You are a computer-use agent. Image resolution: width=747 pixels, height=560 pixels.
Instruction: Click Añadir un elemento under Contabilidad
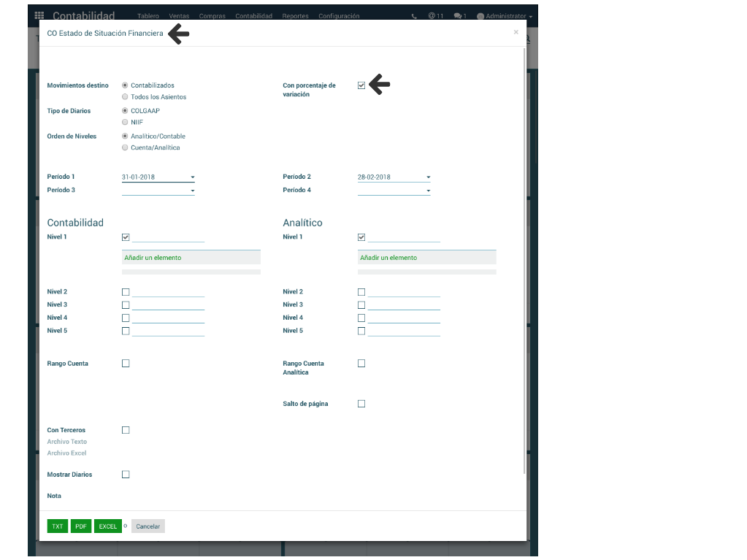tap(153, 258)
